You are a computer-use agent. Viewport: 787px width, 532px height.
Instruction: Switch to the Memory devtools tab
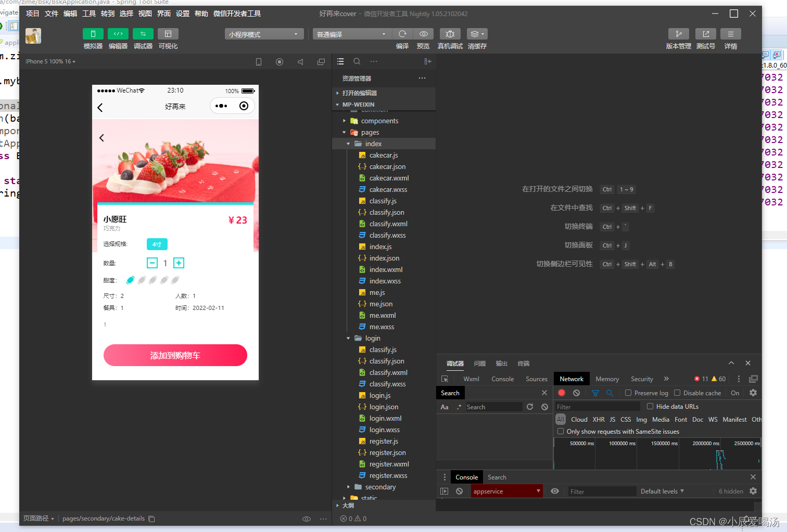tap(607, 379)
